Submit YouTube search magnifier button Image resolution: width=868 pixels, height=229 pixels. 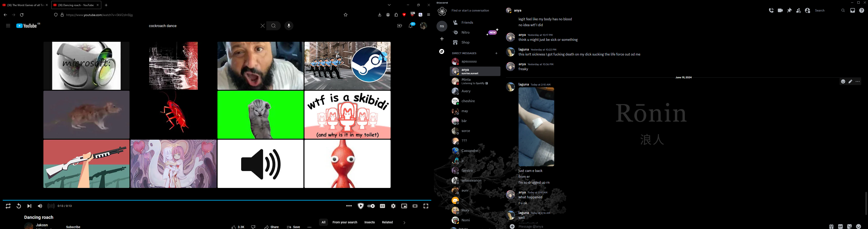click(x=274, y=26)
